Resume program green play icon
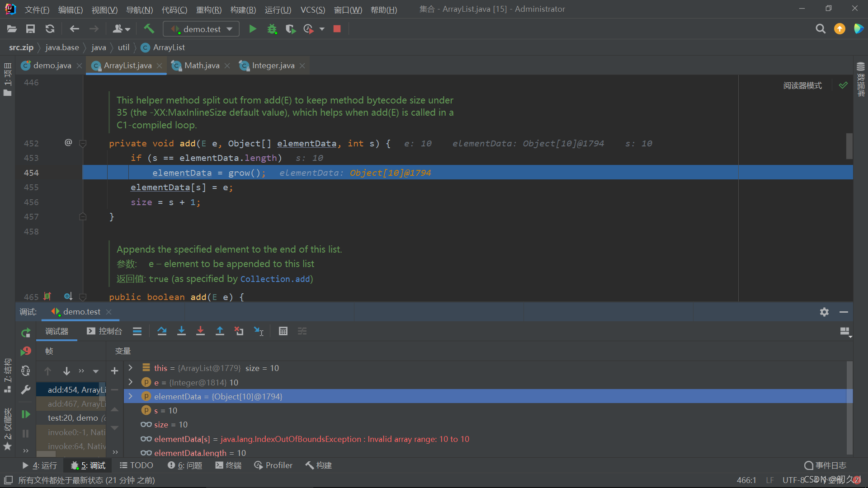The height and width of the screenshot is (488, 868). point(26,414)
